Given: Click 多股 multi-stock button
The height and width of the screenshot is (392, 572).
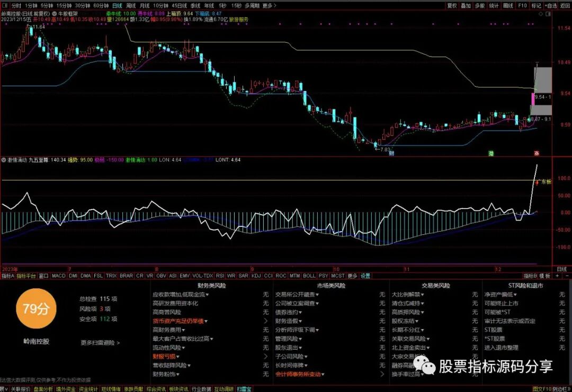Looking at the screenshot, I should click(x=480, y=6).
